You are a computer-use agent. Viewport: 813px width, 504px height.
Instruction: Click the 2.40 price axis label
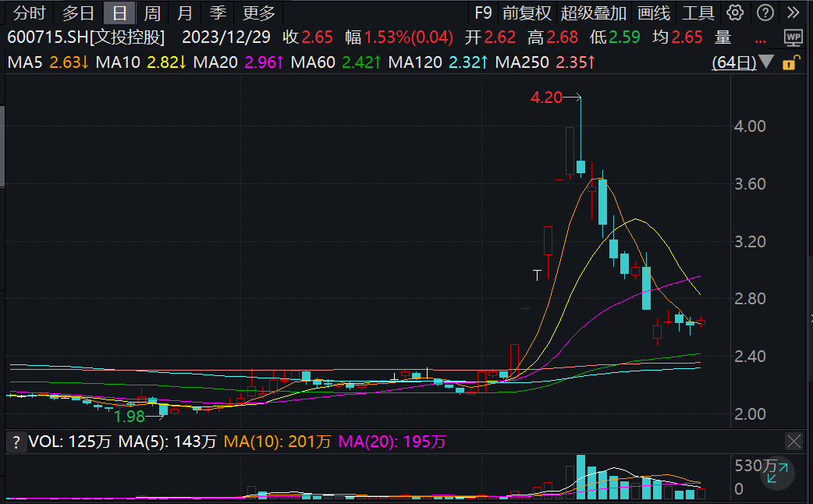click(750, 357)
